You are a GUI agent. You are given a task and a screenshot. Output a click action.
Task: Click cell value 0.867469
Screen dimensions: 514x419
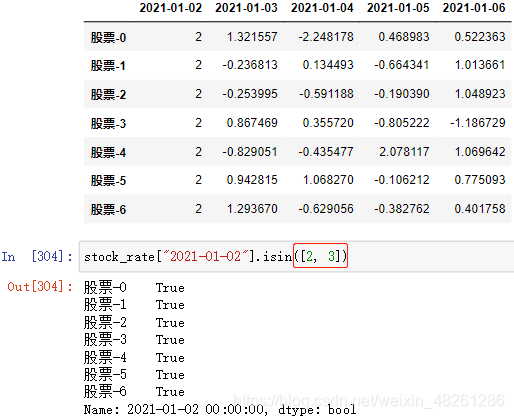(x=252, y=123)
